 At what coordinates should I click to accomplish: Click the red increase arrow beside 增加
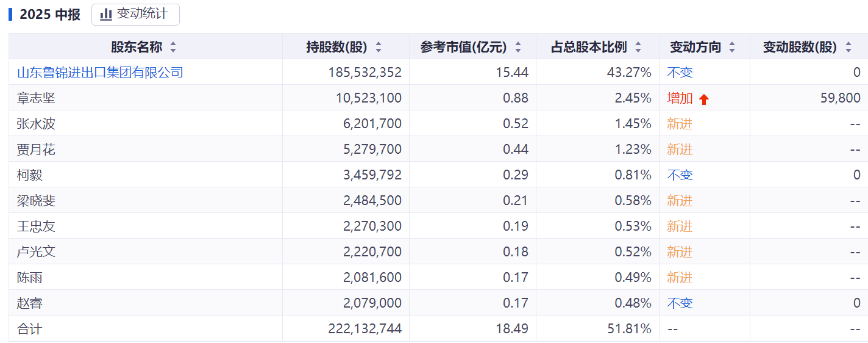[x=704, y=99]
